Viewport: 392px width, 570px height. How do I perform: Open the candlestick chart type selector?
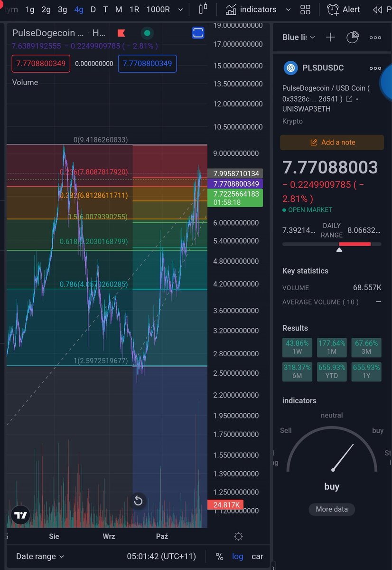pos(204,9)
